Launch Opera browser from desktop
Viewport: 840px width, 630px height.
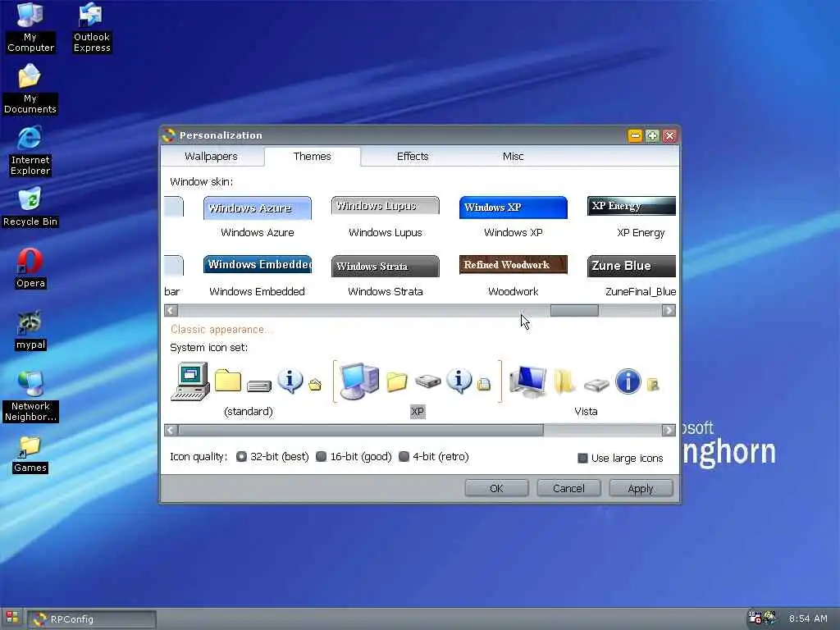pyautogui.click(x=30, y=268)
